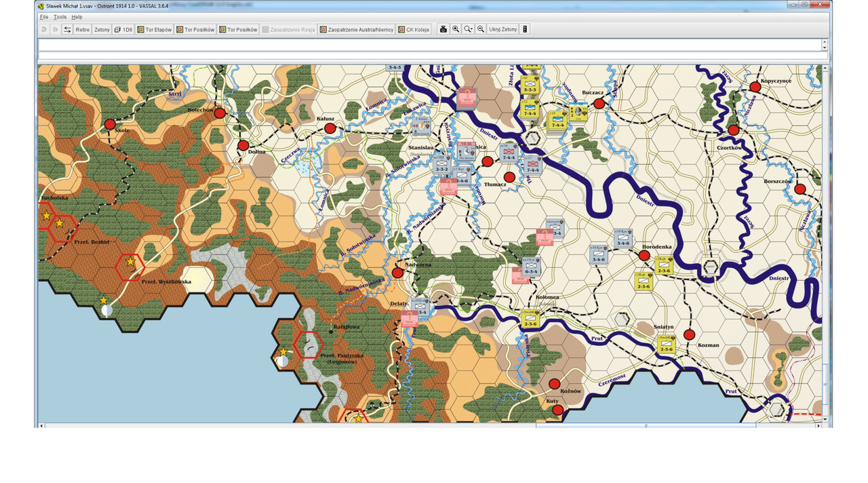Roll the 1D6 die
This screenshot has height=483, width=868.
click(123, 29)
